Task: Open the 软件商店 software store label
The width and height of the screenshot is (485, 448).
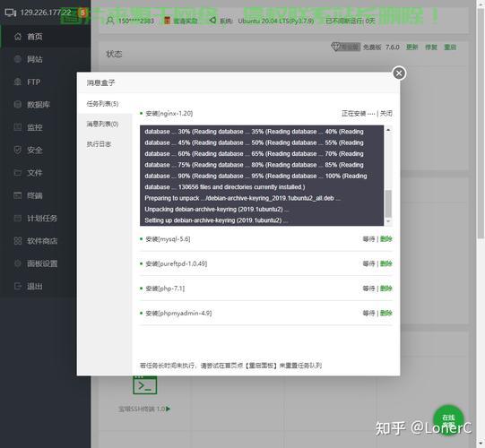Action: pyautogui.click(x=42, y=241)
